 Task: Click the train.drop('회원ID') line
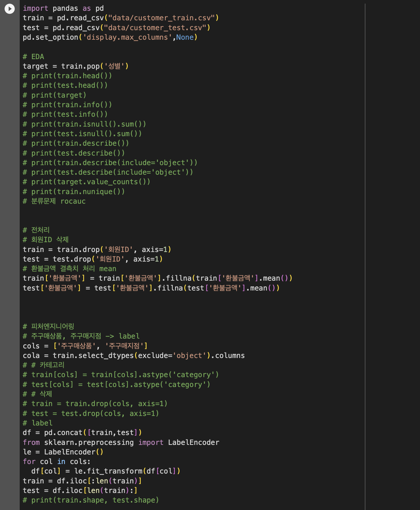[x=97, y=250]
